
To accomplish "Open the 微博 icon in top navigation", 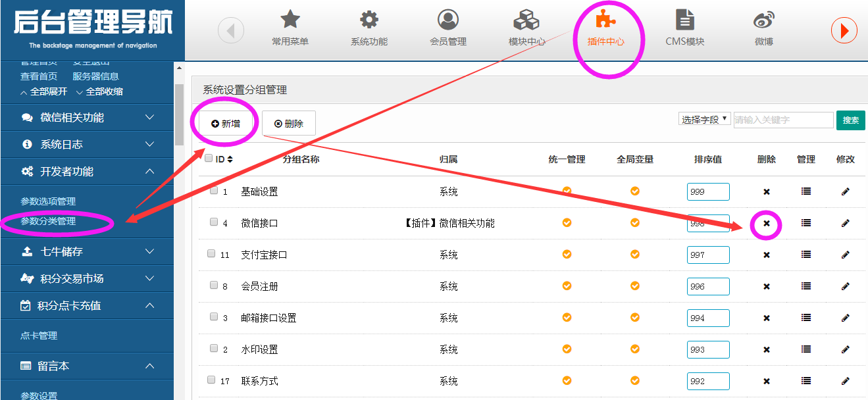I will pyautogui.click(x=764, y=20).
